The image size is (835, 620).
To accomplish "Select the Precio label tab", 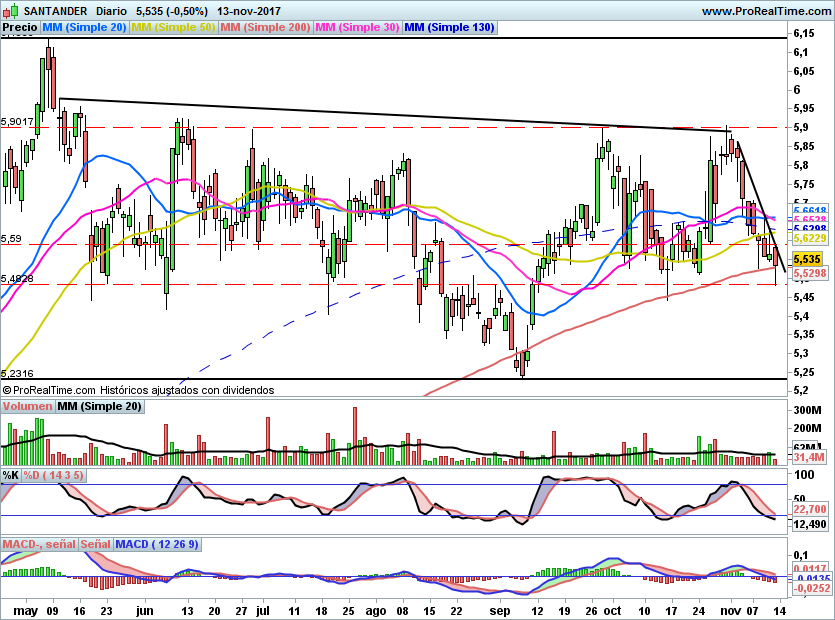I will [x=20, y=28].
